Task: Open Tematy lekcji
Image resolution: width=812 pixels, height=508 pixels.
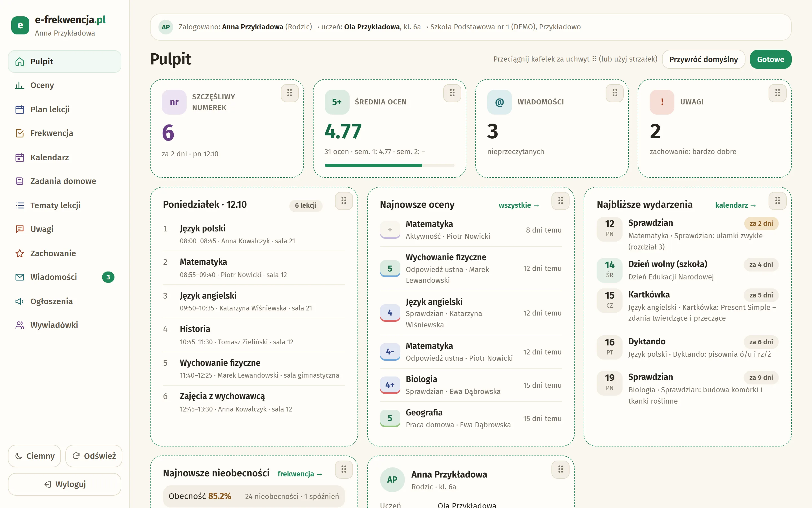Action: [64, 205]
